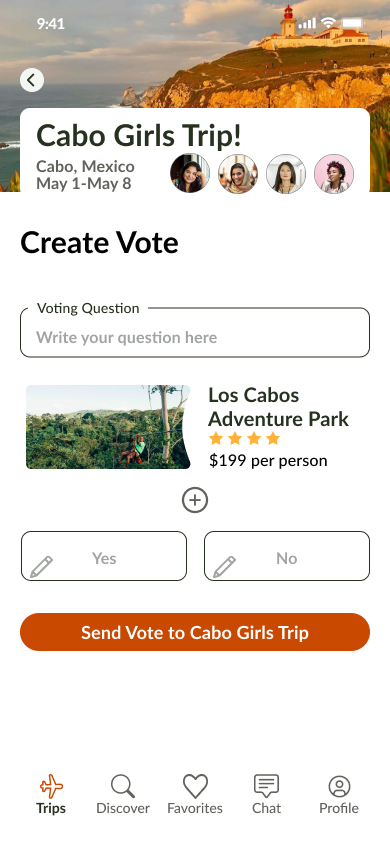This screenshot has width=390, height=844.
Task: Tap the back arrow button
Action: pos(32,80)
